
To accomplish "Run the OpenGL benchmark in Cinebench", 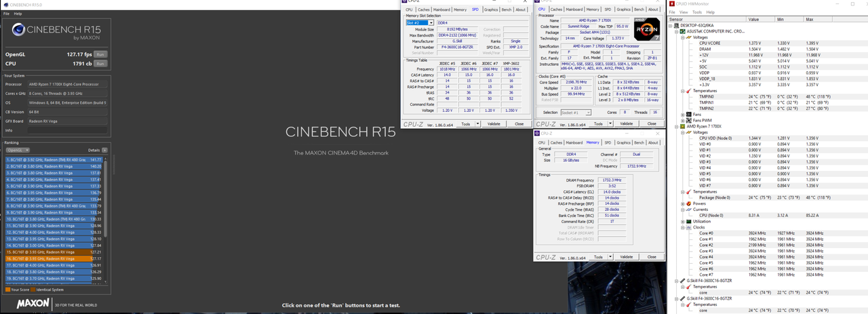I will pyautogui.click(x=100, y=54).
